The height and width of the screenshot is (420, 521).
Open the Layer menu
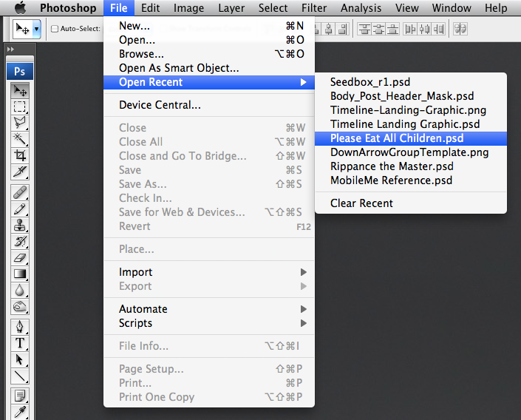click(x=231, y=8)
